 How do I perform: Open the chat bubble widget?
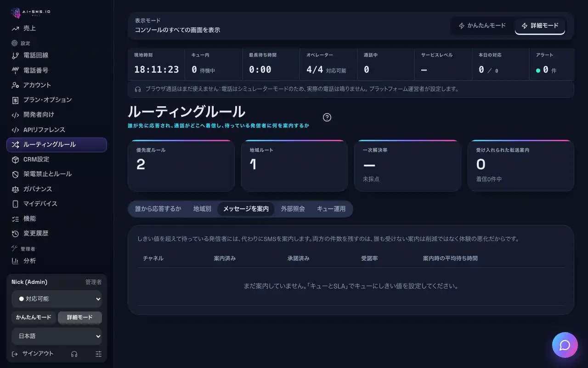(565, 345)
